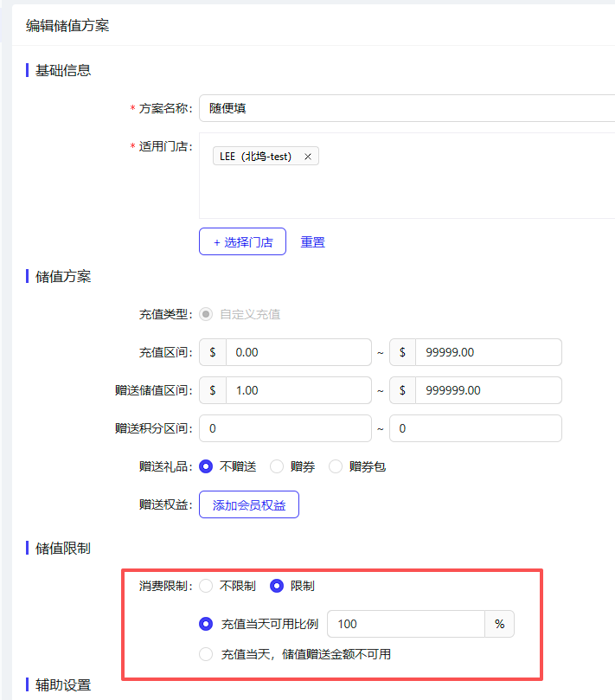This screenshot has height=700, width=615.
Task: Click the 重置 link
Action: (x=313, y=242)
